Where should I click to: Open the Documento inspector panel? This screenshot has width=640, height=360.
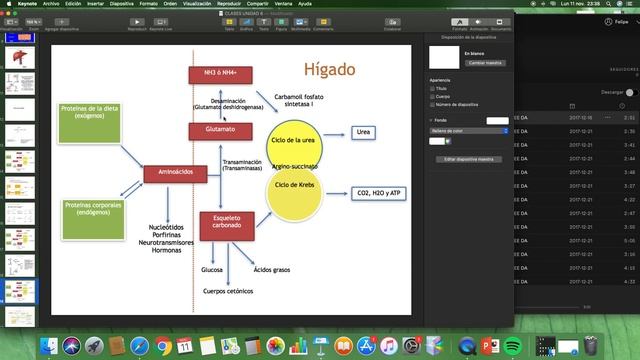(x=500, y=22)
